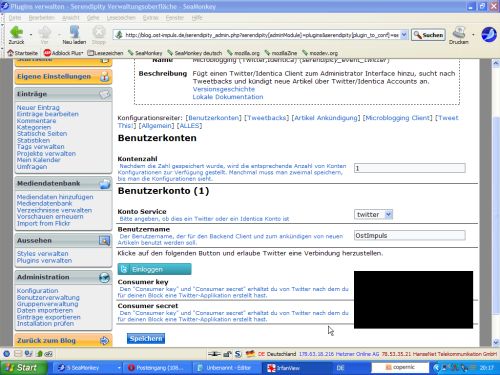Screen dimensions: 500x375
Task: Open Kommentare sidebar link
Action: point(36,121)
